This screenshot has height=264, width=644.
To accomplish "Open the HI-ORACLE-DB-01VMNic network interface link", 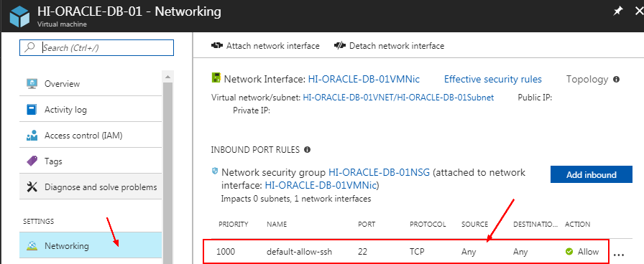I will coord(364,79).
